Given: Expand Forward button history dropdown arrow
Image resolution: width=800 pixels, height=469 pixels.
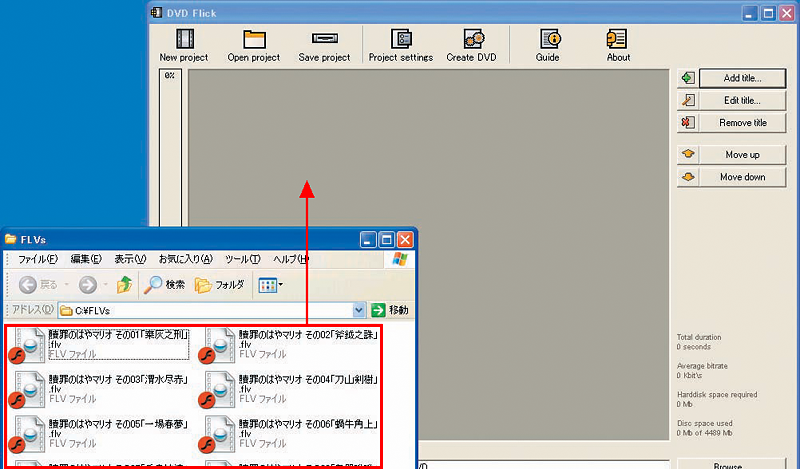Looking at the screenshot, I should [105, 285].
